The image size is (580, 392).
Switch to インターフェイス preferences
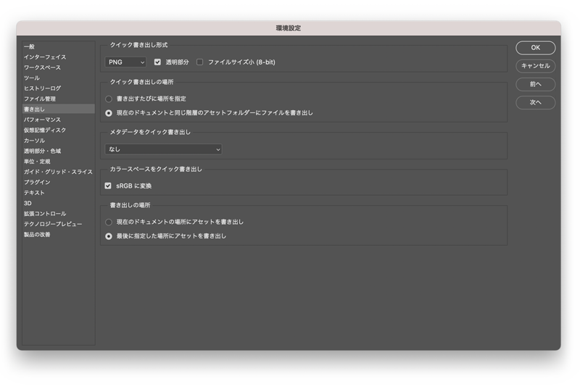tap(44, 57)
